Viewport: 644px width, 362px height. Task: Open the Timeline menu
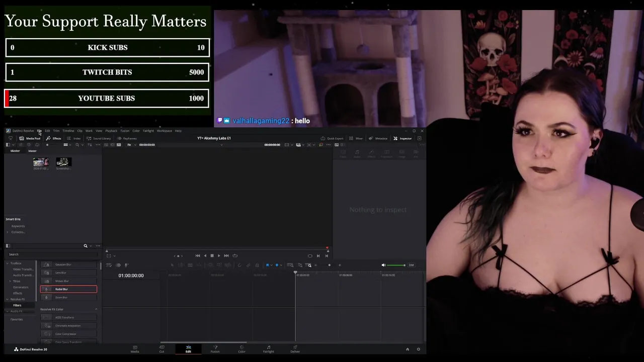coord(68,131)
